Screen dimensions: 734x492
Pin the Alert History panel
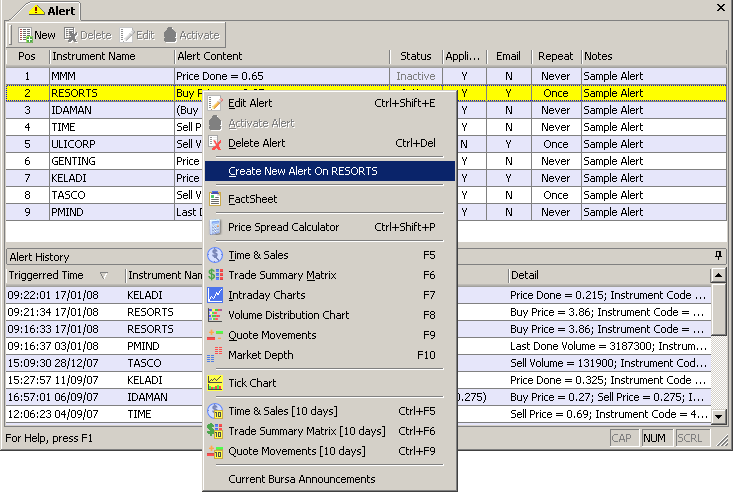point(718,256)
